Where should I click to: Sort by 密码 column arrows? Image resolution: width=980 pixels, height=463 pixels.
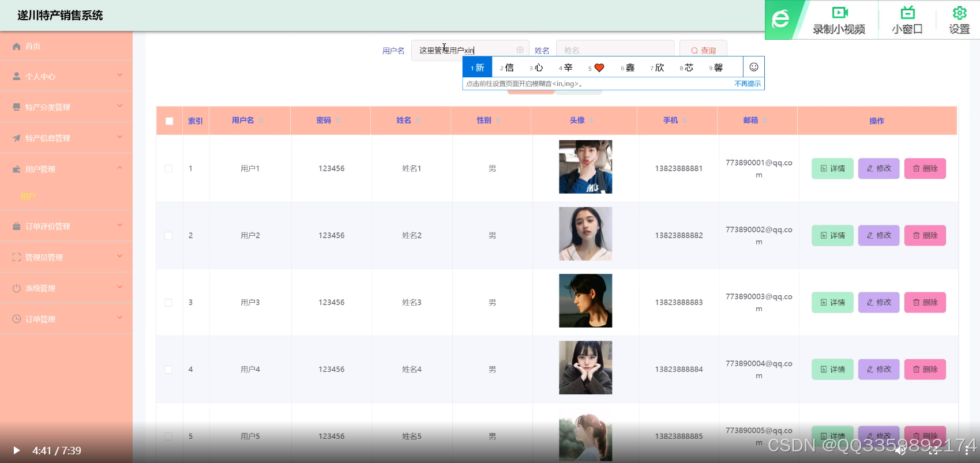tap(338, 120)
